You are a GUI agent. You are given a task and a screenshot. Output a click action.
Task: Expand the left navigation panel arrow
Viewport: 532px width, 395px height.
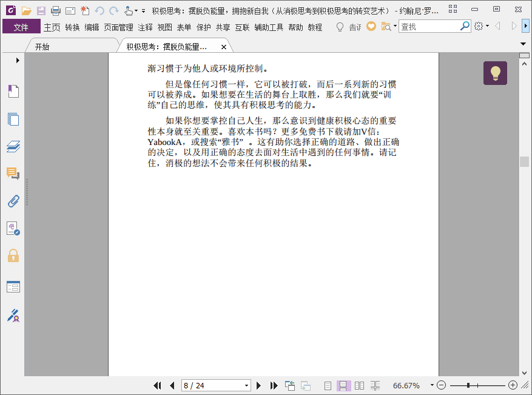point(18,61)
